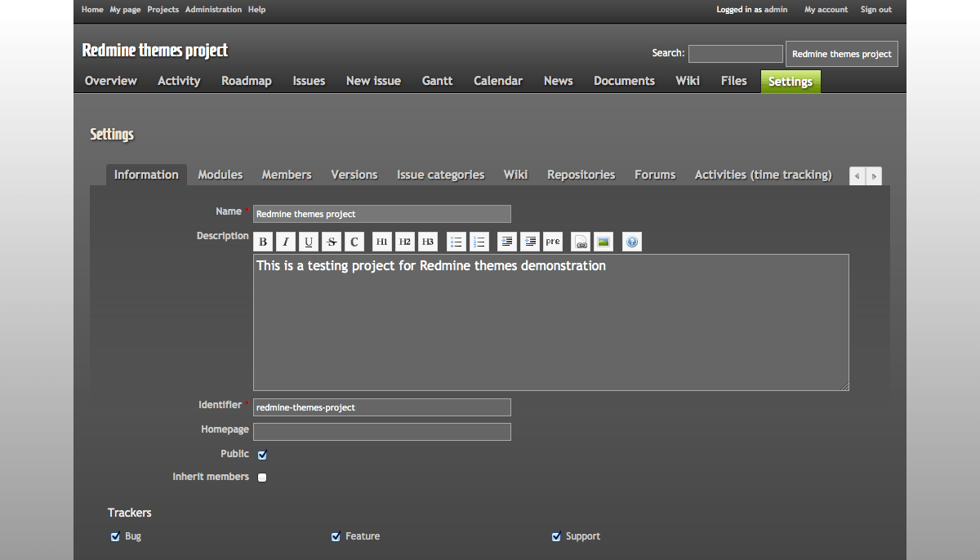The height and width of the screenshot is (560, 980).
Task: Open the Wiki settings tab
Action: point(515,175)
